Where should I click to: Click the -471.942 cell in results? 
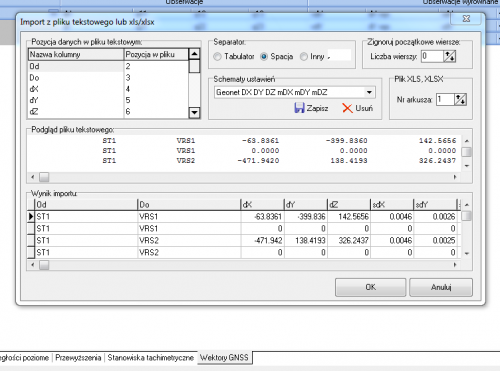click(262, 241)
